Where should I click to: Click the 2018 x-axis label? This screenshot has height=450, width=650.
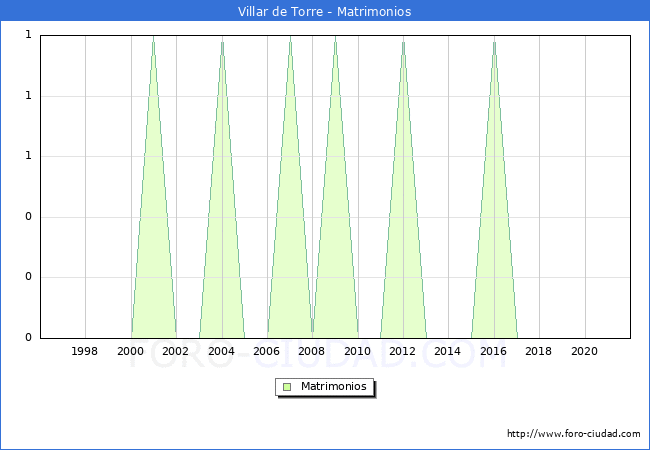tap(538, 351)
